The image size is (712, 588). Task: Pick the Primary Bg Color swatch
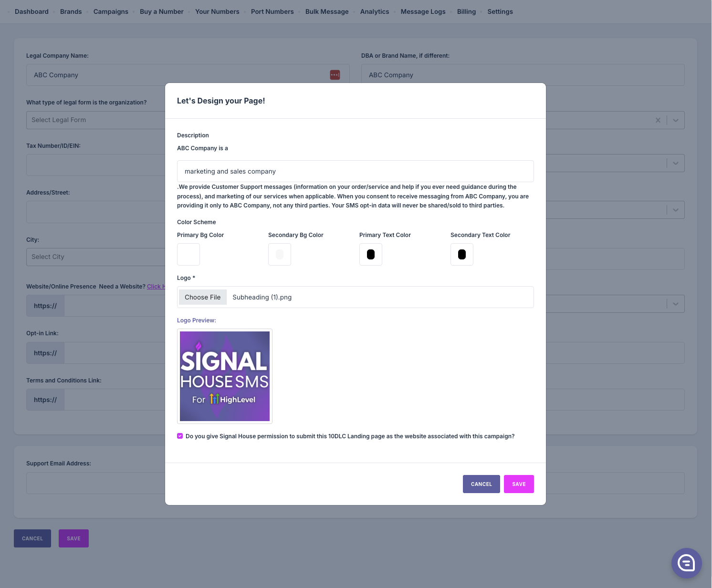(x=188, y=254)
